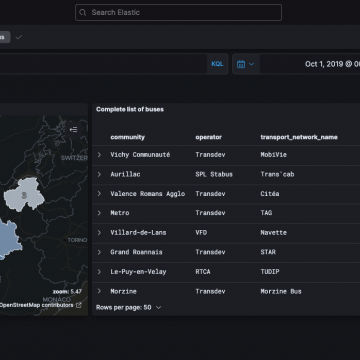Click the STAR network name cell
The width and height of the screenshot is (360, 360).
pyautogui.click(x=268, y=252)
